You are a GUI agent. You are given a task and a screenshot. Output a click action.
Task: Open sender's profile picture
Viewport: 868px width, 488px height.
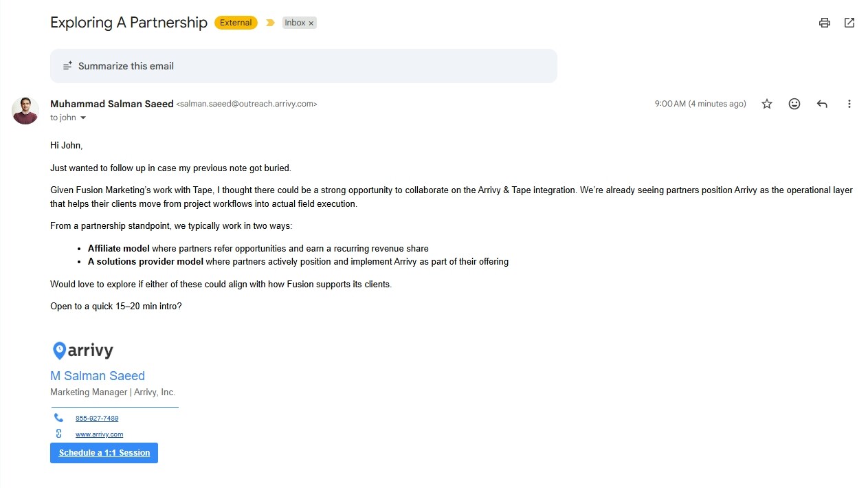pyautogui.click(x=25, y=111)
